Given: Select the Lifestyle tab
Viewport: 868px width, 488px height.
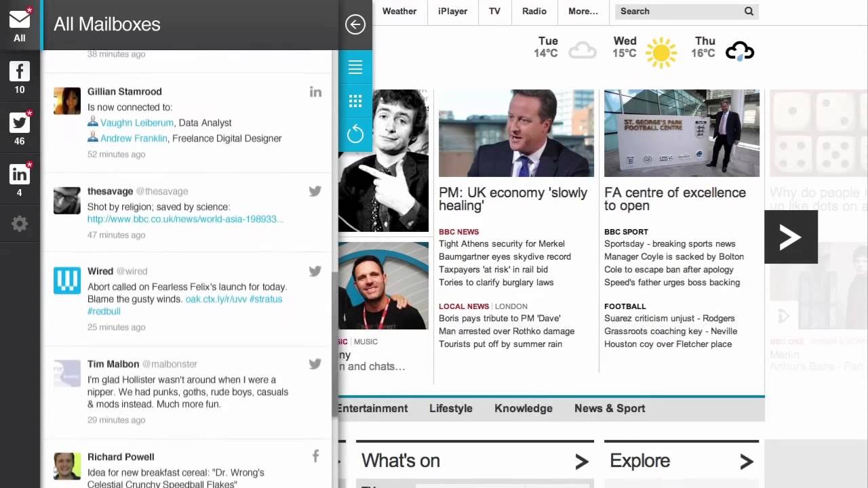Looking at the screenshot, I should 451,408.
